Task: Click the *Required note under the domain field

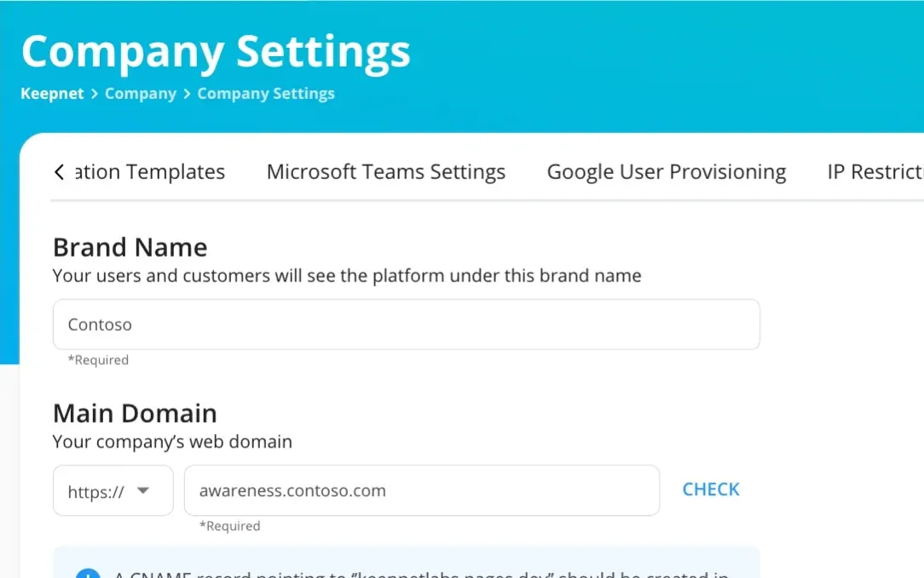Action: [230, 526]
